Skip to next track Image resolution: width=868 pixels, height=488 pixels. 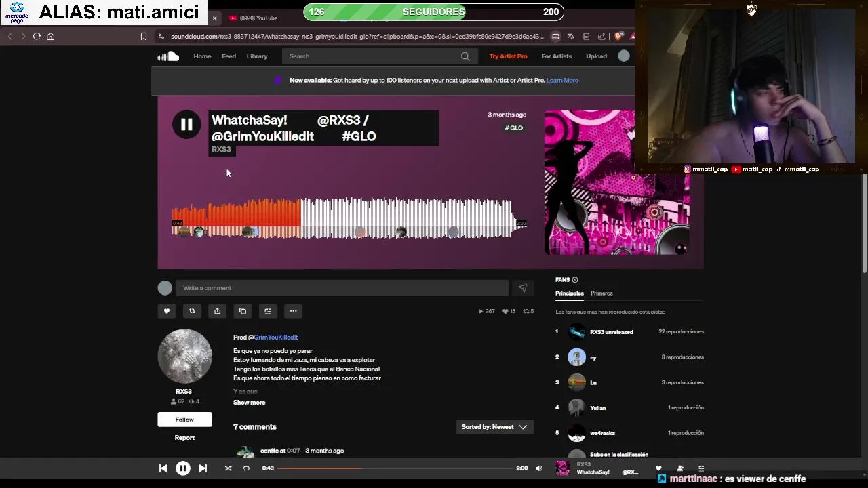[203, 468]
